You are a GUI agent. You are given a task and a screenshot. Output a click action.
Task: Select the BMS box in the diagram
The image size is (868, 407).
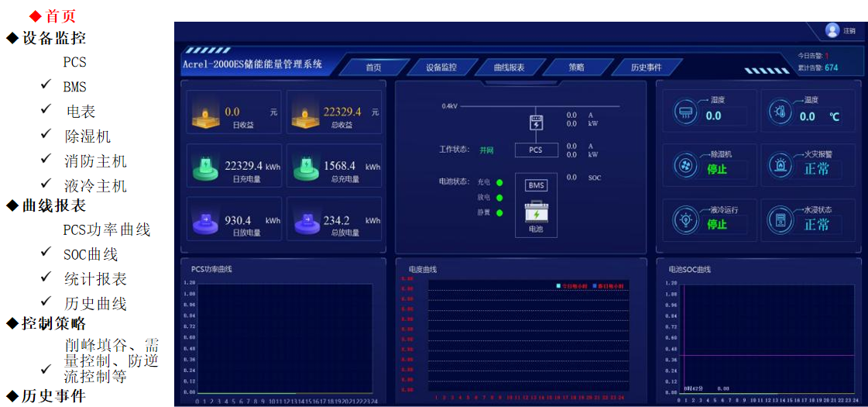click(x=535, y=185)
